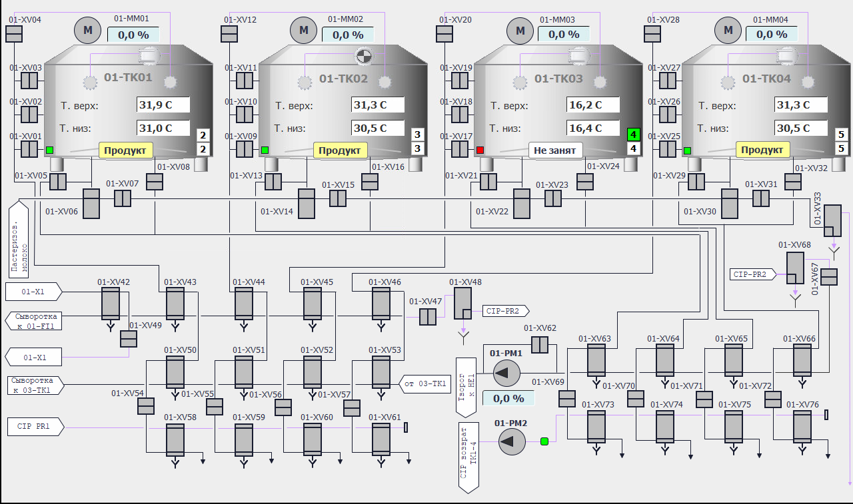Select the upper temperature field of 01-TK04
Viewport: 853px width, 504px height.
[x=802, y=105]
